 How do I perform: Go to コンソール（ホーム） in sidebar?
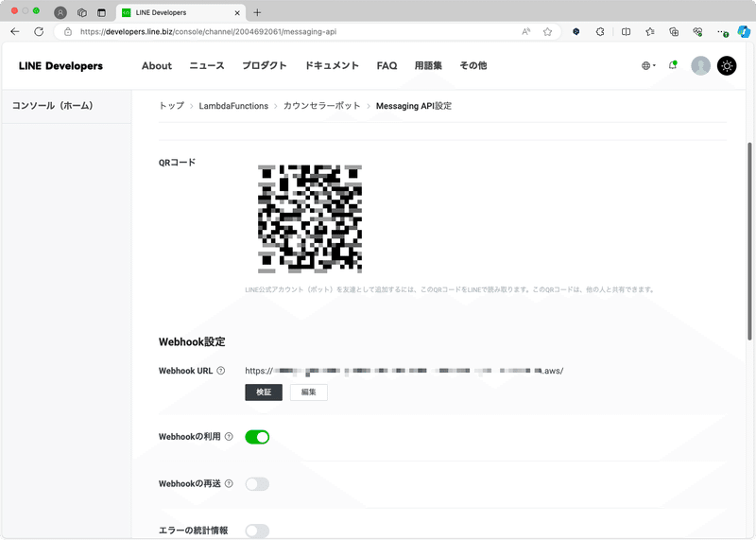coord(53,106)
